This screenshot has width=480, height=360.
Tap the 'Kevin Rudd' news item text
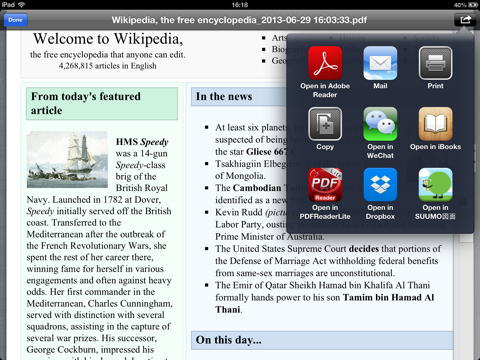point(239,212)
